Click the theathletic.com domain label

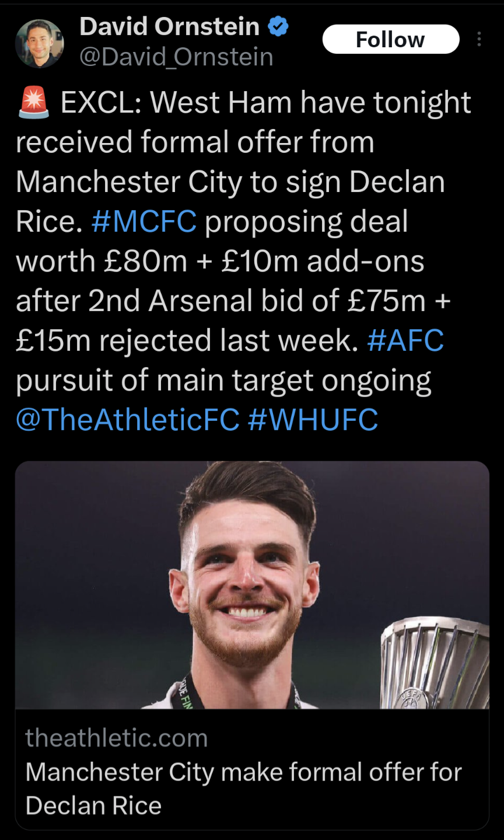[x=117, y=738]
